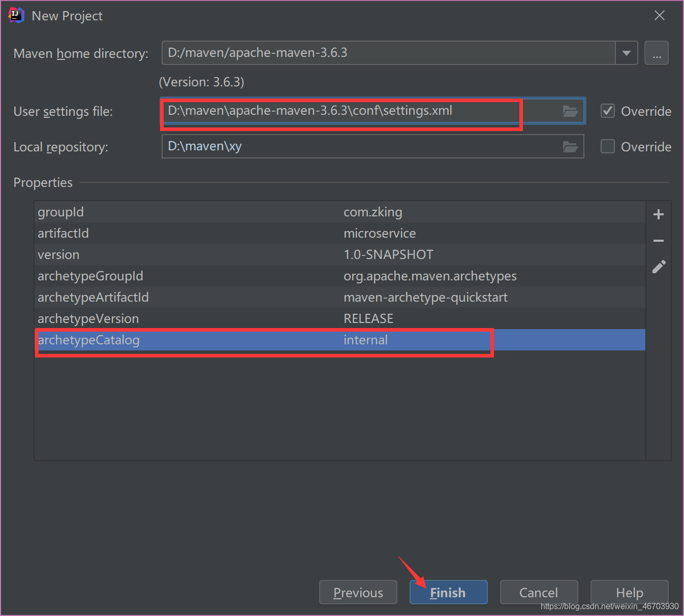684x616 pixels.
Task: Toggle Override for user settings file
Action: tap(608, 111)
